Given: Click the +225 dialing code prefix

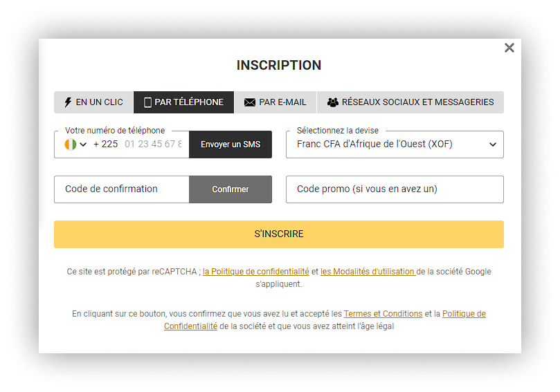Looking at the screenshot, I should click(106, 144).
